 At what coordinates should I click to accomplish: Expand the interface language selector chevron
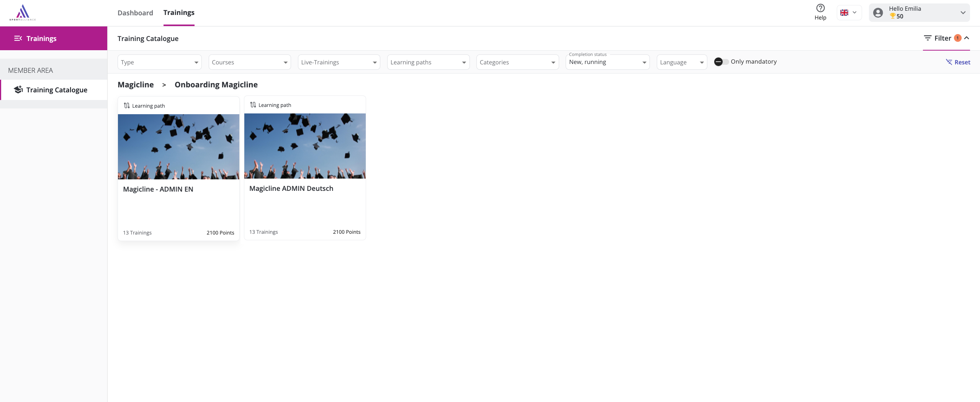[854, 13]
